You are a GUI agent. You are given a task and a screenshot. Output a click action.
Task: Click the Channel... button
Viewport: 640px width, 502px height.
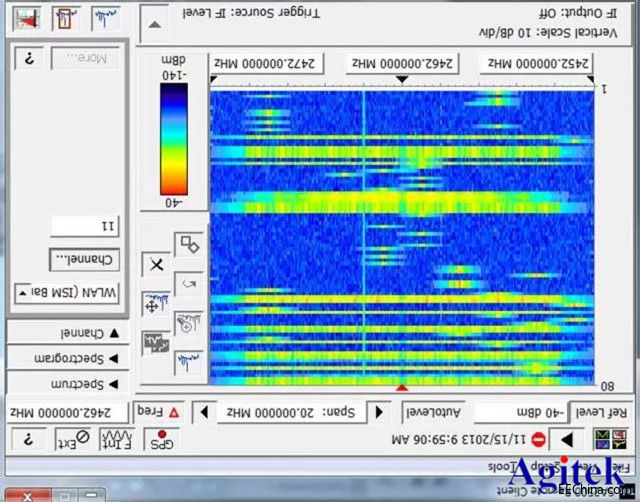(x=84, y=260)
